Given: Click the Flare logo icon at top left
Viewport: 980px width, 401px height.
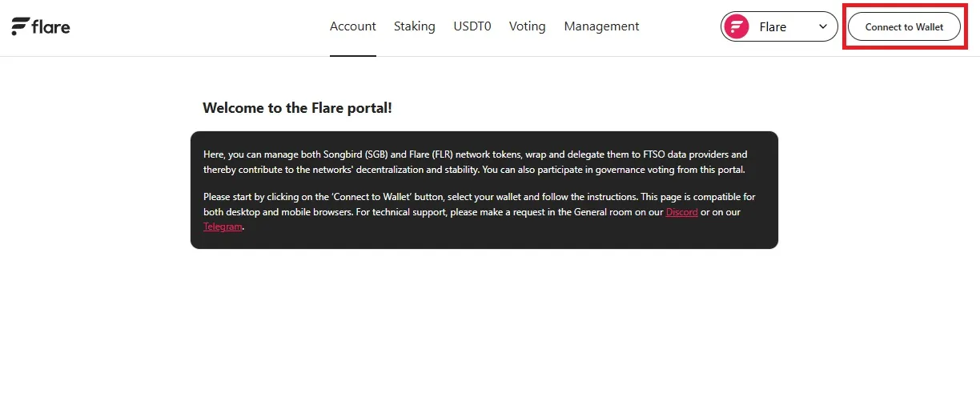Looking at the screenshot, I should pyautogui.click(x=20, y=26).
